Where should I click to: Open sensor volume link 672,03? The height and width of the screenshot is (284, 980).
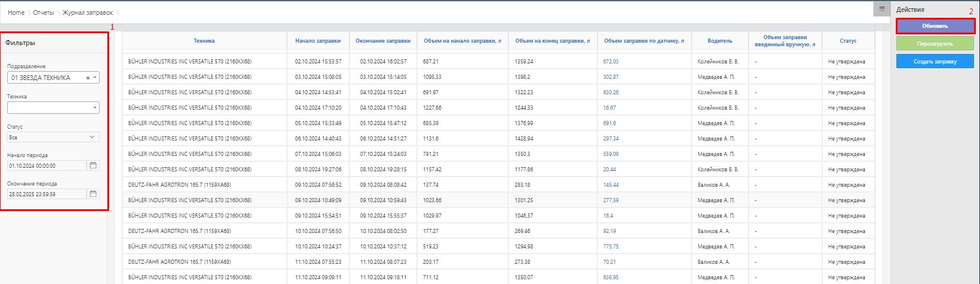pyautogui.click(x=610, y=62)
